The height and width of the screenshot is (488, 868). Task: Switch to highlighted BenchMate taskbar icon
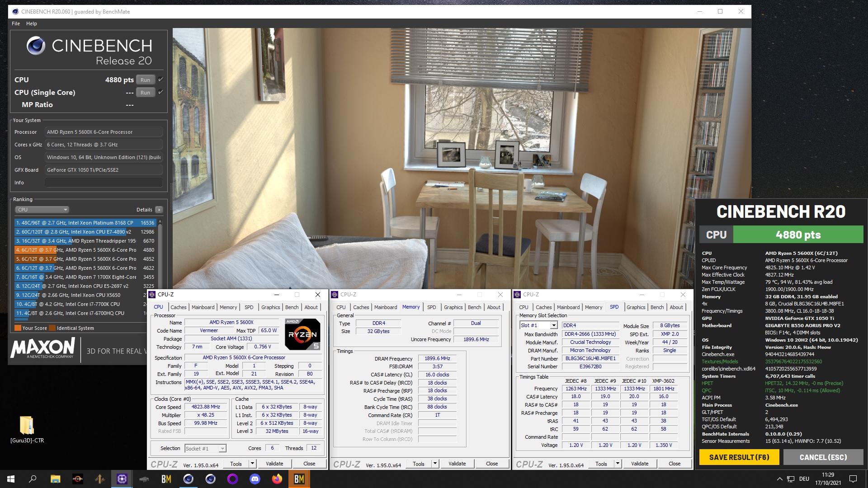pyautogui.click(x=299, y=479)
